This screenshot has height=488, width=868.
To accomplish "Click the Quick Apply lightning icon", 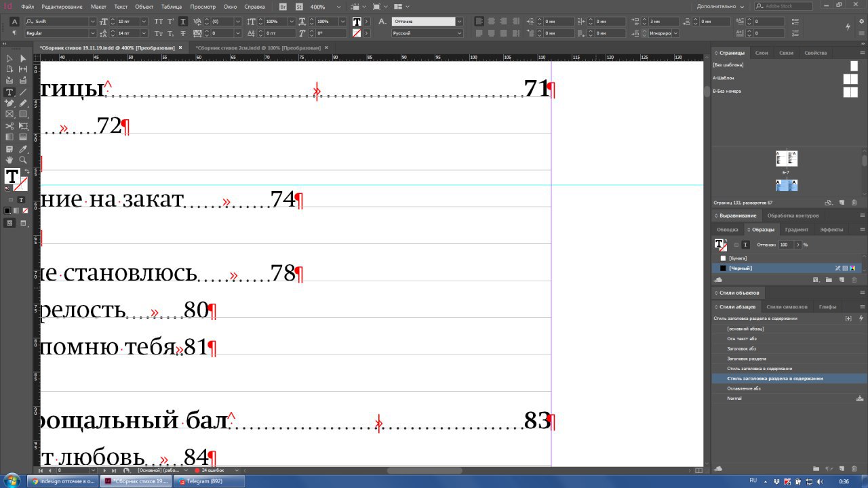I will coord(848,27).
